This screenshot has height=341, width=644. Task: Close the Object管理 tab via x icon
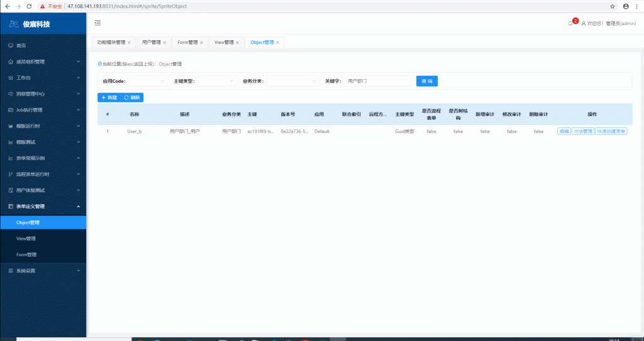click(277, 43)
